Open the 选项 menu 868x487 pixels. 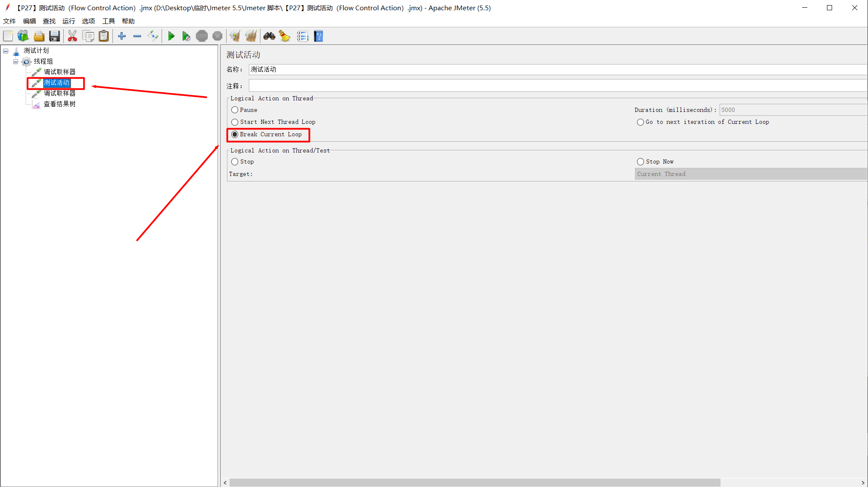(89, 21)
